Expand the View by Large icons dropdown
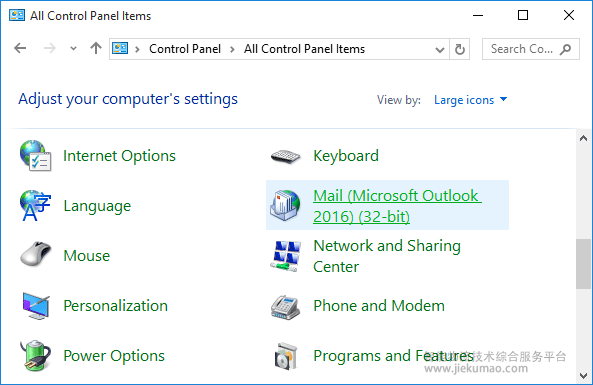The width and height of the screenshot is (593, 385). [x=470, y=100]
